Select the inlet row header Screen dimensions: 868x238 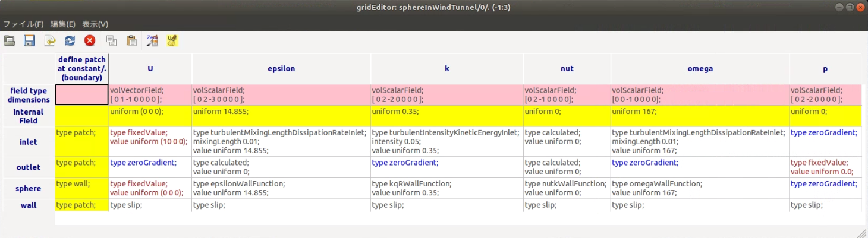point(29,142)
